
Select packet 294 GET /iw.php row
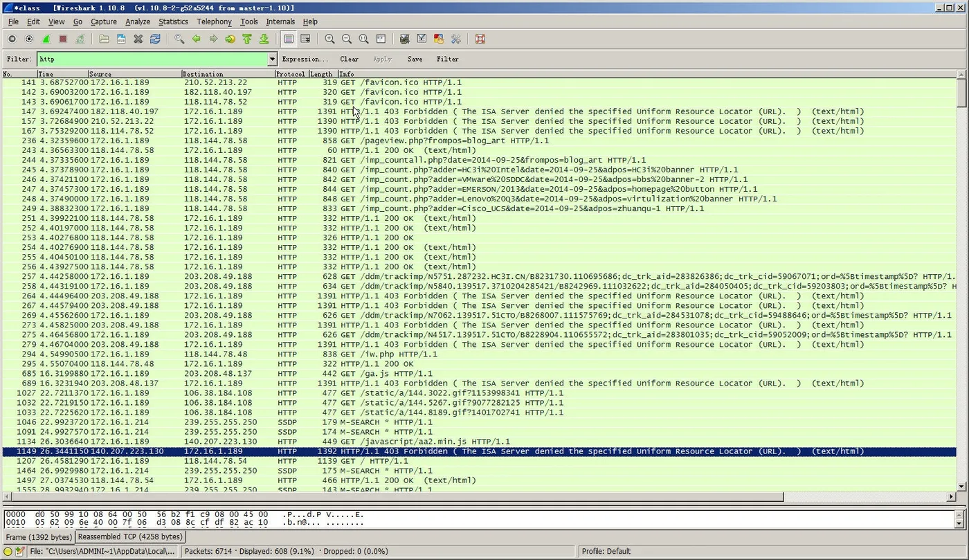click(478, 354)
